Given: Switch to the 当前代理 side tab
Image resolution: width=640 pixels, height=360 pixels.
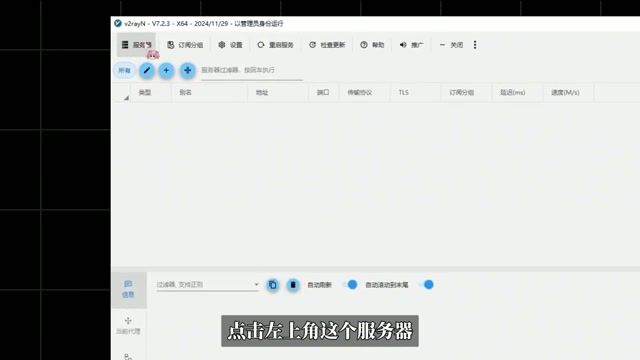Looking at the screenshot, I should click(x=128, y=326).
